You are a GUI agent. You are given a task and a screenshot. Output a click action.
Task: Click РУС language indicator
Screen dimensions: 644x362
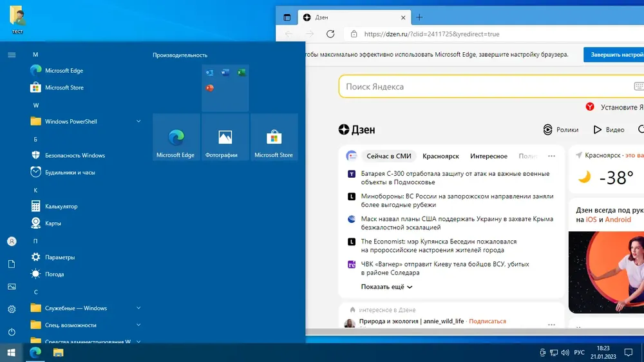[580, 352]
